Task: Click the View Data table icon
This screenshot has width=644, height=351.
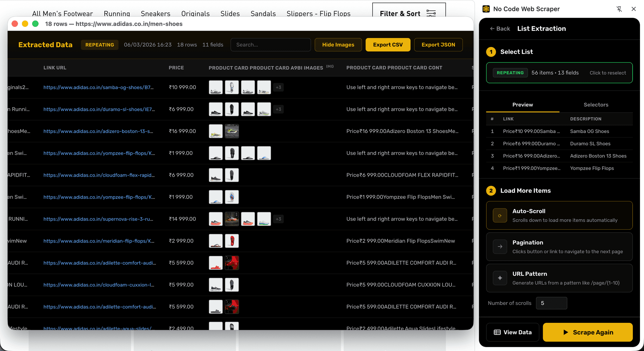Action: click(x=497, y=332)
